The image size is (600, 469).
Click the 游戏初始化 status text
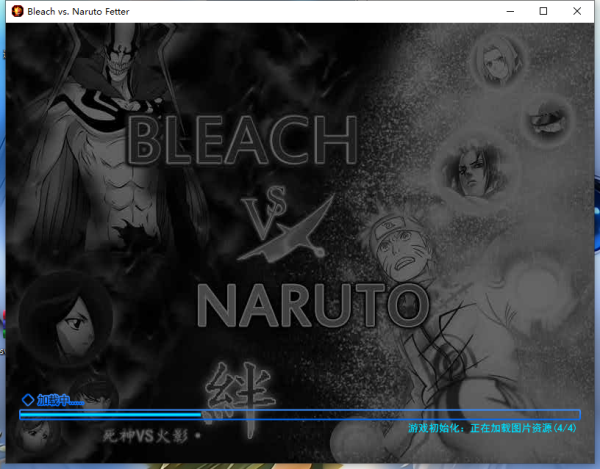[492, 428]
